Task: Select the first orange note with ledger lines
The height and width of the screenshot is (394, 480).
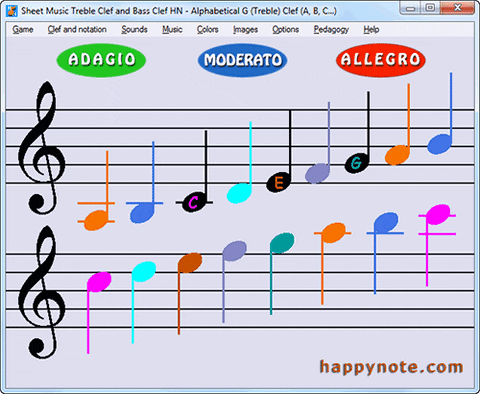Action: point(96,220)
